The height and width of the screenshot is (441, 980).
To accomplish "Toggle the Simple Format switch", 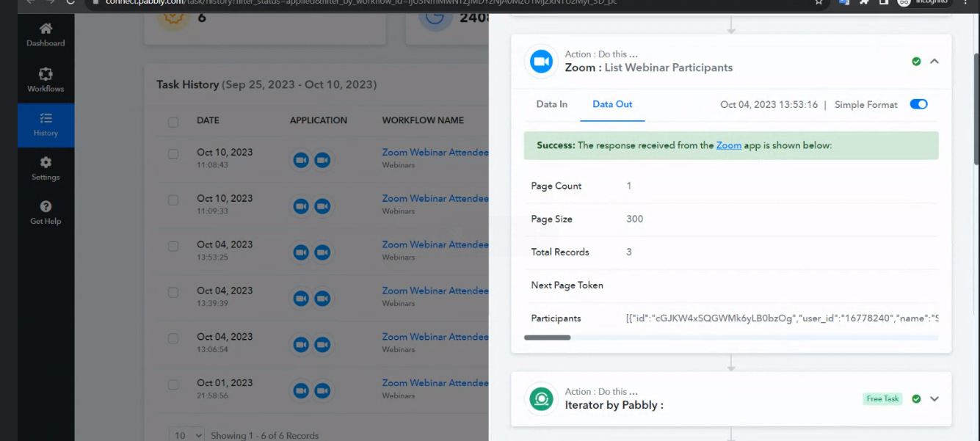I will 918,104.
